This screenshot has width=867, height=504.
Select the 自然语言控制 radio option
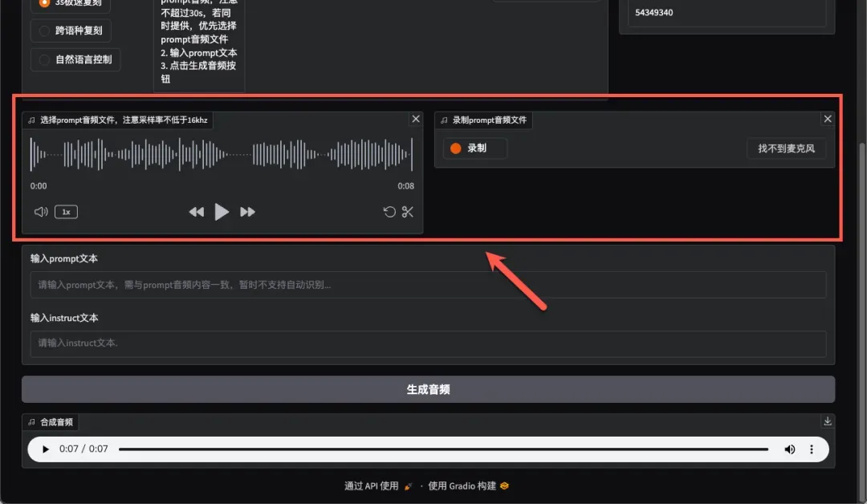click(x=44, y=59)
